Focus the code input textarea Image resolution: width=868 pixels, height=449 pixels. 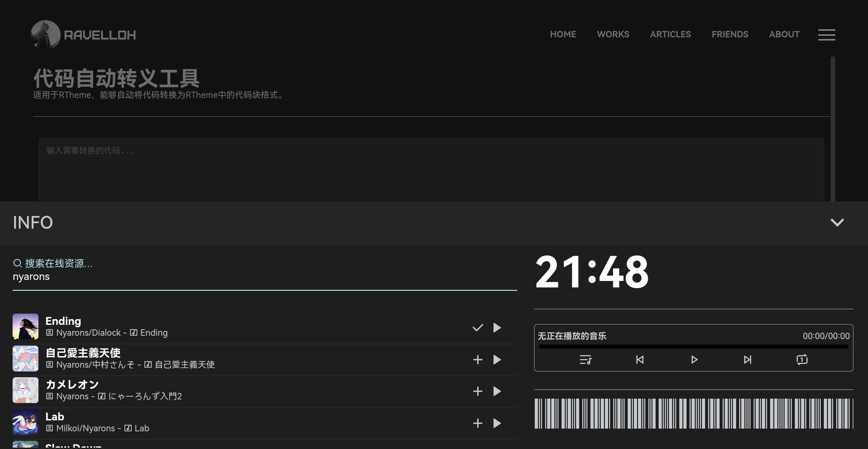[x=431, y=169]
